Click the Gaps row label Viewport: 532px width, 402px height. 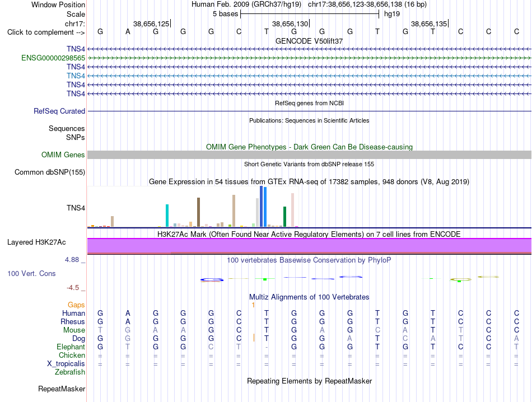pos(76,305)
